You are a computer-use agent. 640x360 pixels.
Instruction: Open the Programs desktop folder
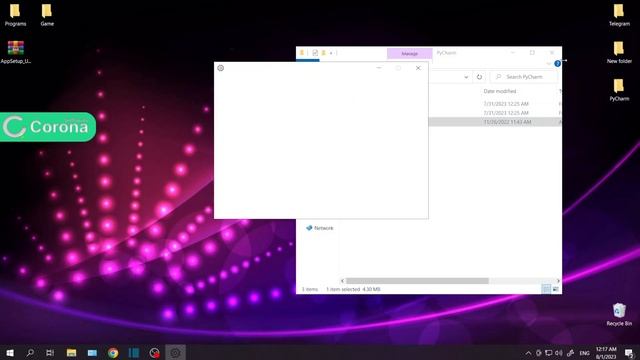(15, 15)
